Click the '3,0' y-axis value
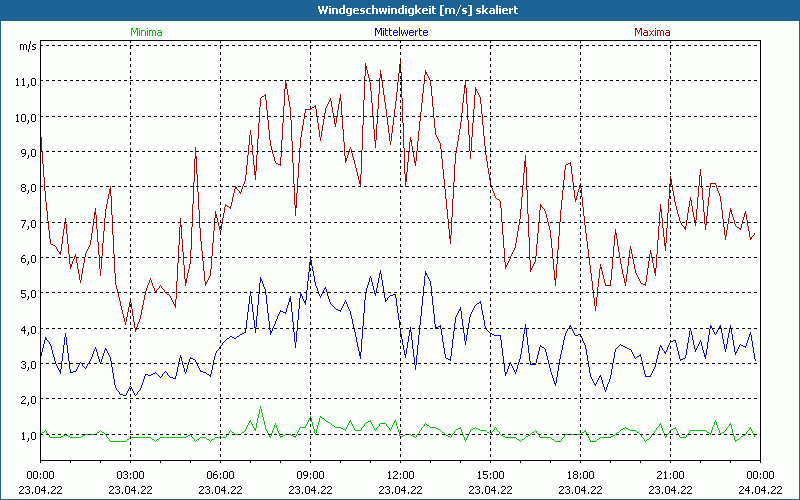 [28, 365]
